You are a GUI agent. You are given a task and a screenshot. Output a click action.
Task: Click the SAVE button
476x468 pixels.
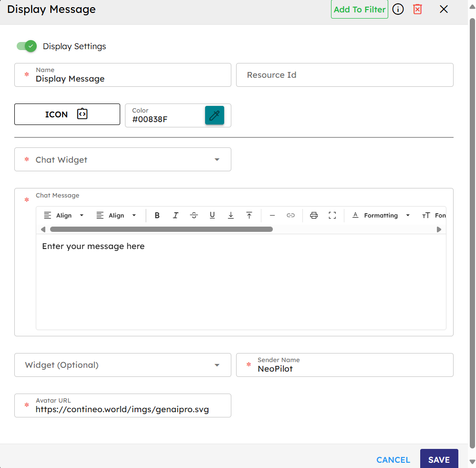[439, 459]
